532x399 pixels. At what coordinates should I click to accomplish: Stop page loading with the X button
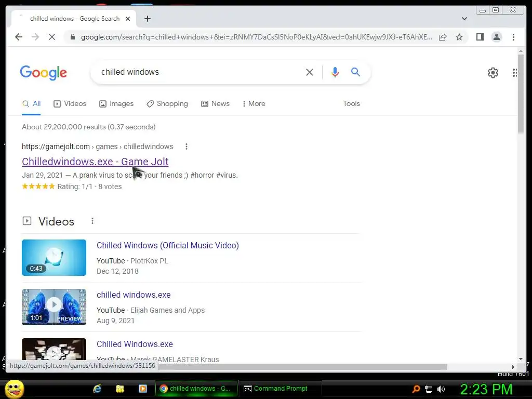52,37
